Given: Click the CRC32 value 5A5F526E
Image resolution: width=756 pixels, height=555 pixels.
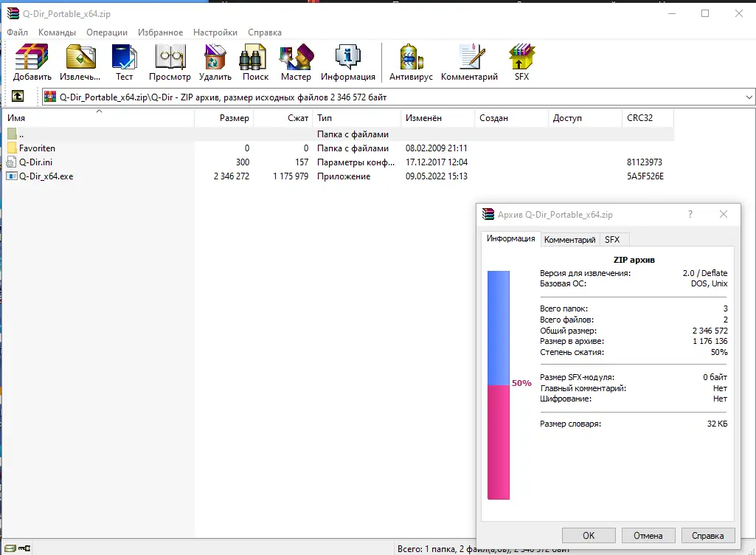Looking at the screenshot, I should (x=645, y=176).
